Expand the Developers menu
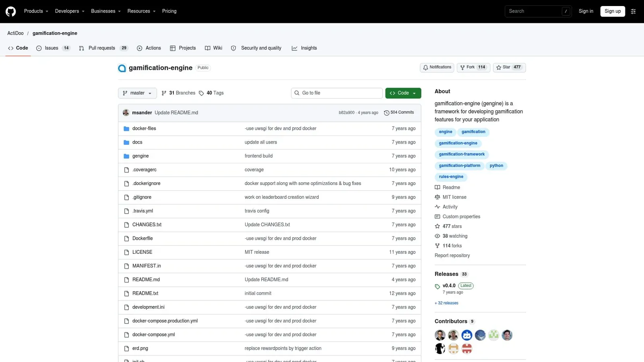 70,11
